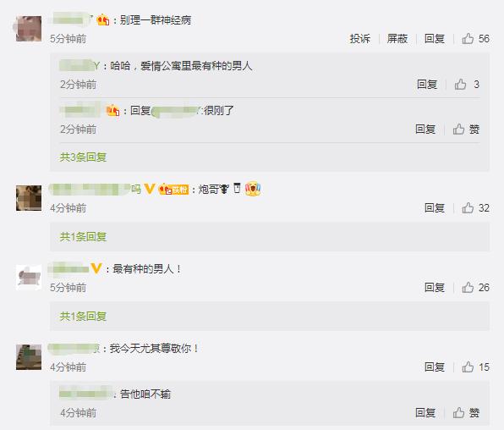Click the crying-laughing emoji in the 炮哥 comment
Screen dimensions: 504x430
click(x=253, y=189)
